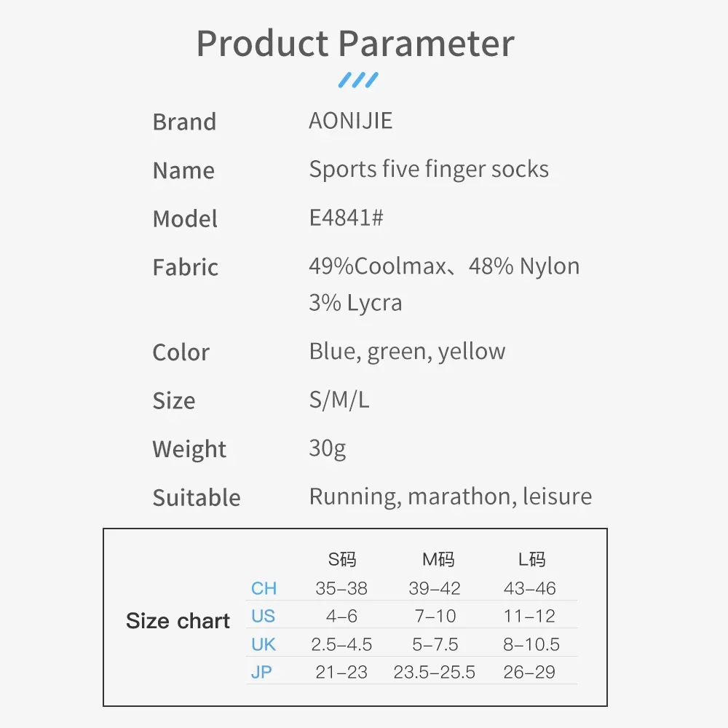The width and height of the screenshot is (728, 728).
Task: Click the blue triple-slash decoration icon
Action: coord(358,80)
